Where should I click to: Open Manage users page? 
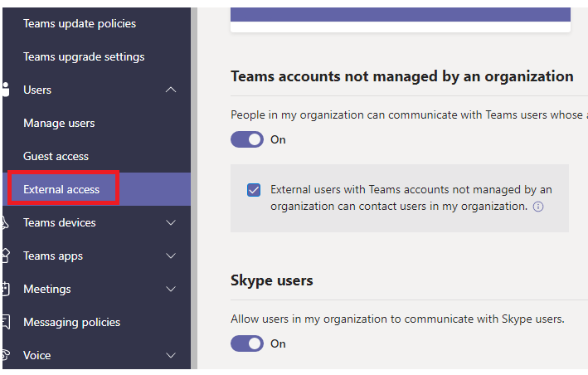59,123
